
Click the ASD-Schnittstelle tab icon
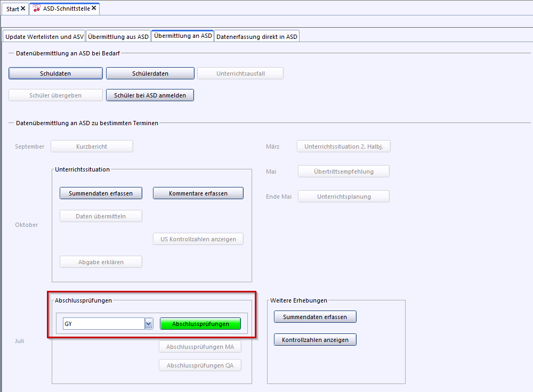37,9
